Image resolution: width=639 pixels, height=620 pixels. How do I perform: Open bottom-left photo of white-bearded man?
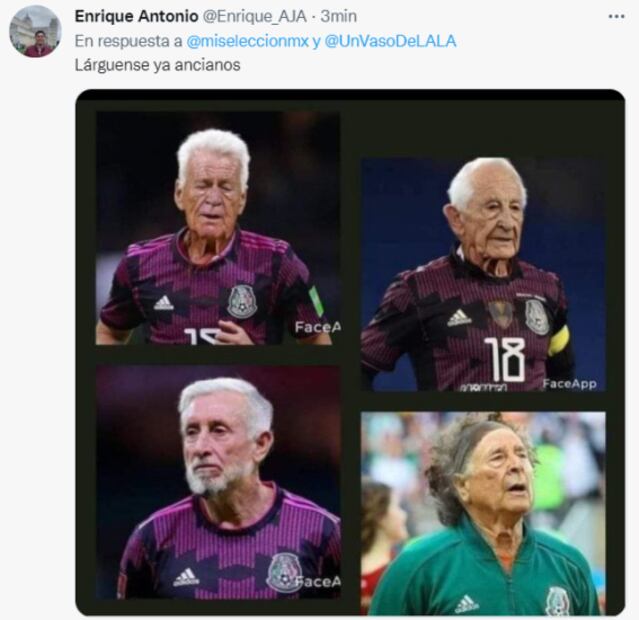(x=216, y=482)
